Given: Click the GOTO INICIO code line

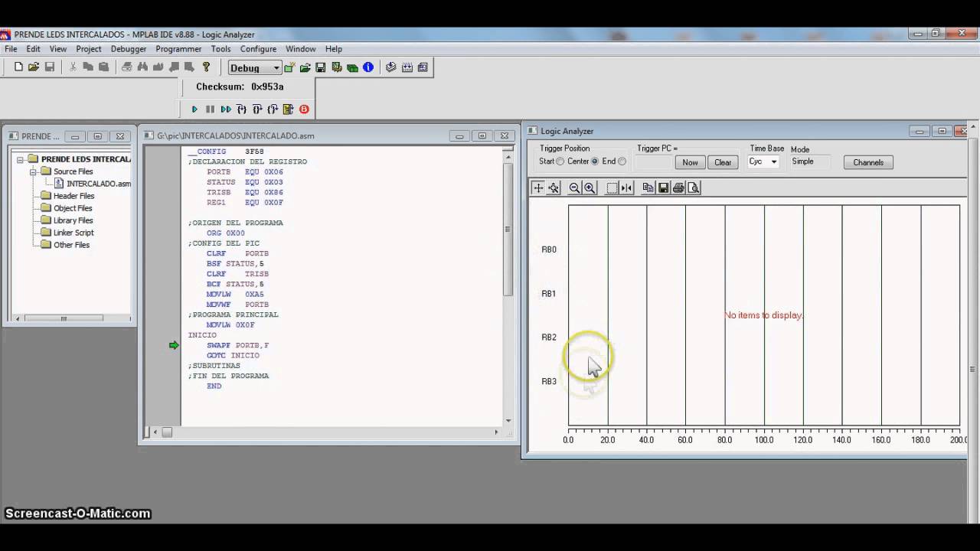Looking at the screenshot, I should point(233,355).
